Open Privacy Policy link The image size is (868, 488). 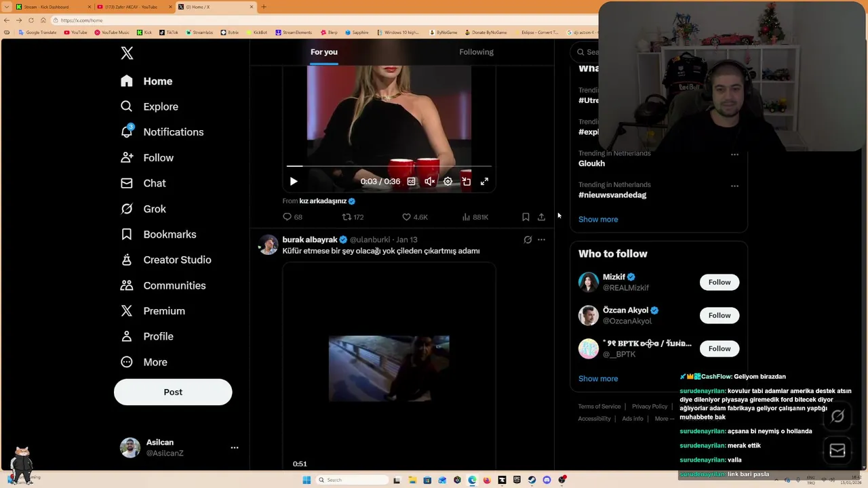[650, 407]
